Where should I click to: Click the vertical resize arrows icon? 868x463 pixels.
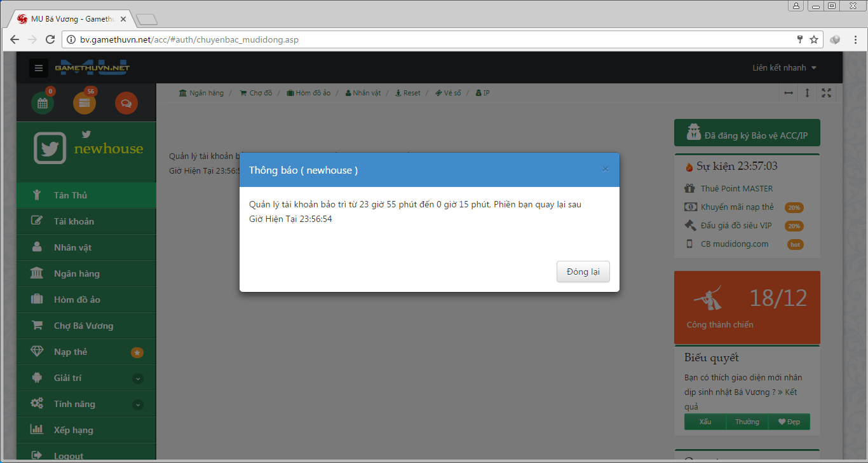coord(807,93)
